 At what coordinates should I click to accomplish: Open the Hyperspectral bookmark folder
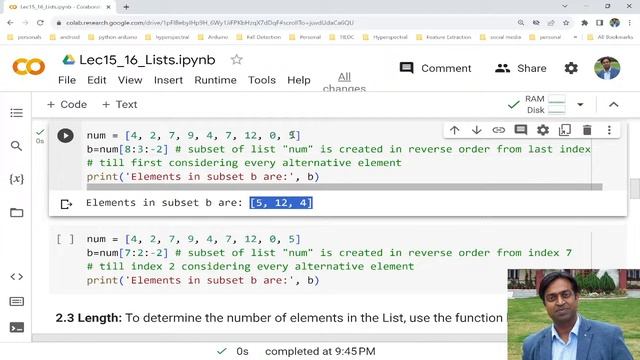pyautogui.click(x=385, y=37)
